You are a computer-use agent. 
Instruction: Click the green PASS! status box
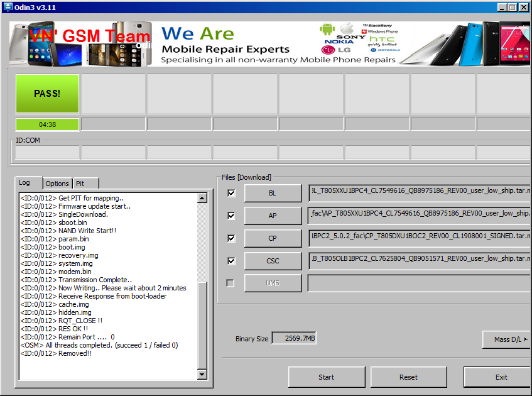47,94
